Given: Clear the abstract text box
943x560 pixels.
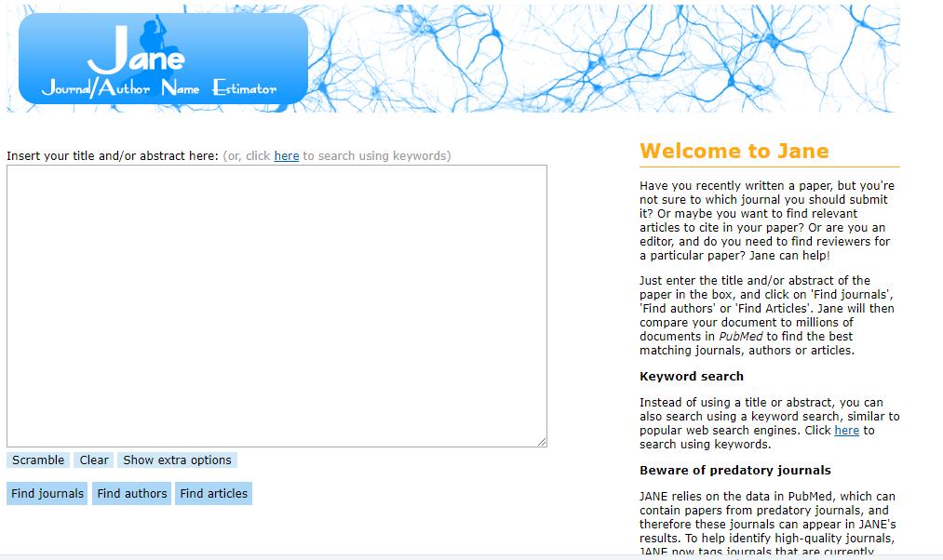Looking at the screenshot, I should (x=94, y=460).
